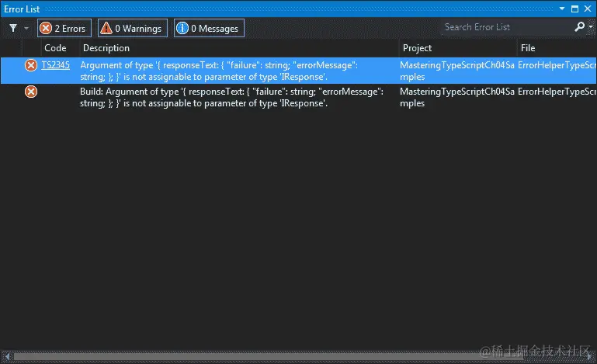
Task: Toggle the 0 Messages filter button
Action: (x=209, y=28)
